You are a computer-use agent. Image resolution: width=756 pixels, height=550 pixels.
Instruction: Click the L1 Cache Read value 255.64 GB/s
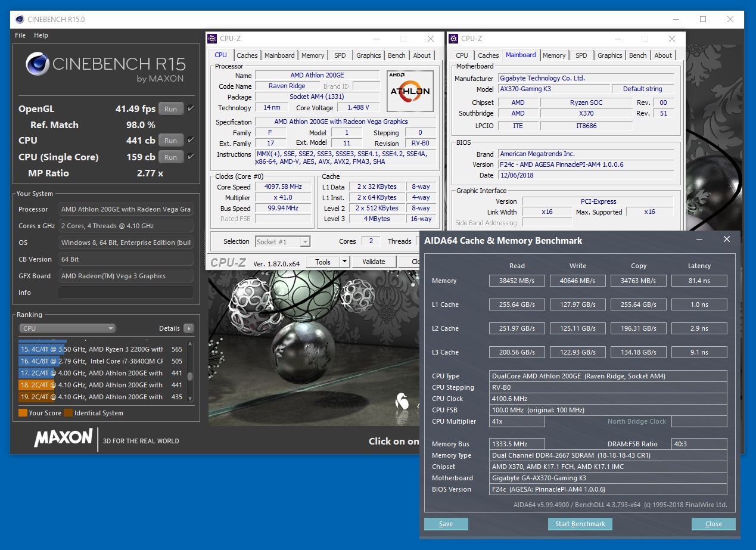(x=517, y=304)
